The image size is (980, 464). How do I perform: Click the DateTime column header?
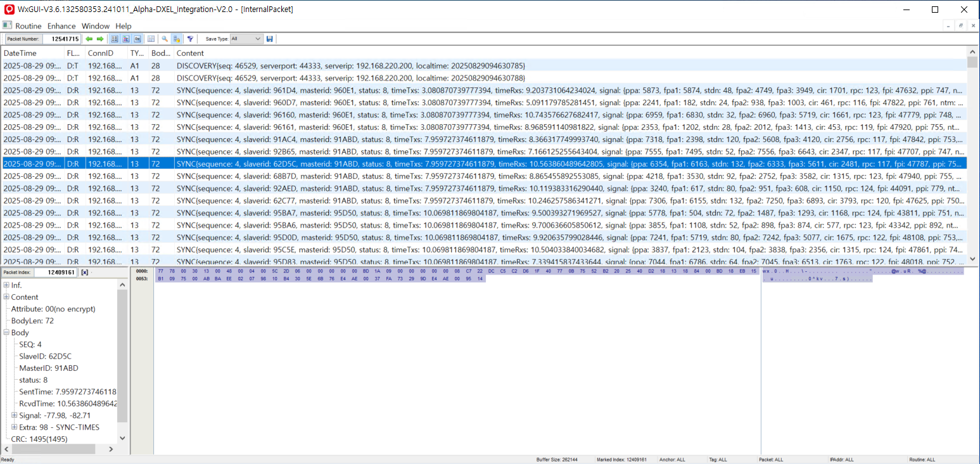click(x=20, y=53)
